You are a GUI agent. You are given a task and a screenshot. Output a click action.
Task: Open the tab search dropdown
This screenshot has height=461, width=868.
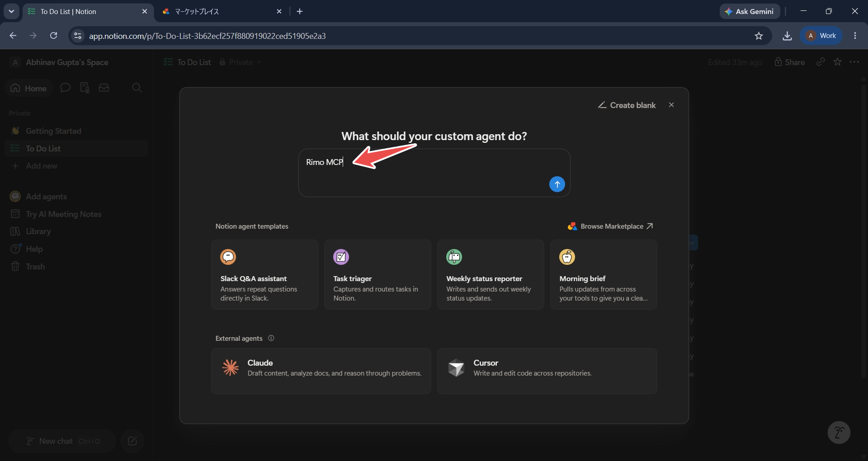click(11, 11)
